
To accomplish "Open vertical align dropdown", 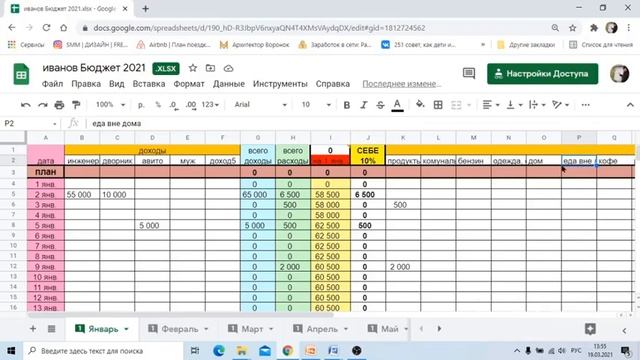I will coord(514,105).
